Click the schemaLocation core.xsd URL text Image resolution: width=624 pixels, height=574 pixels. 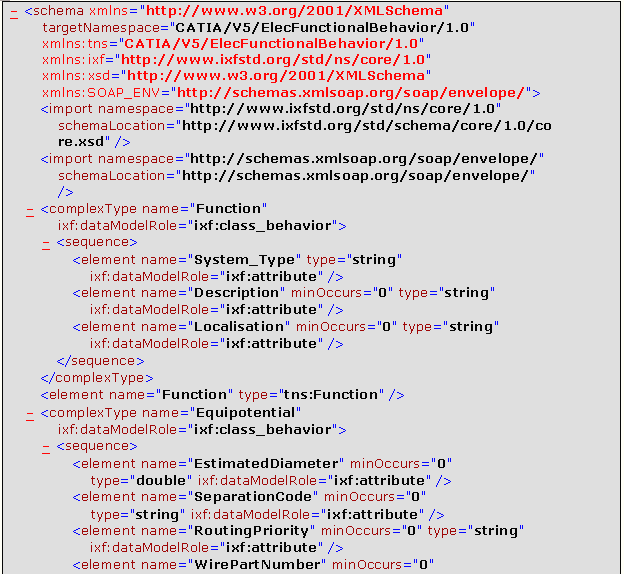304,134
